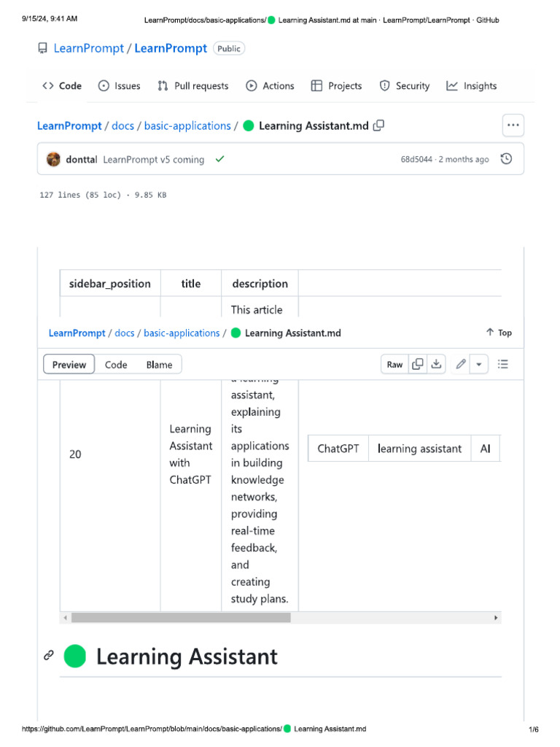Open the Issues tab
The height and width of the screenshot is (747, 560).
click(x=120, y=86)
